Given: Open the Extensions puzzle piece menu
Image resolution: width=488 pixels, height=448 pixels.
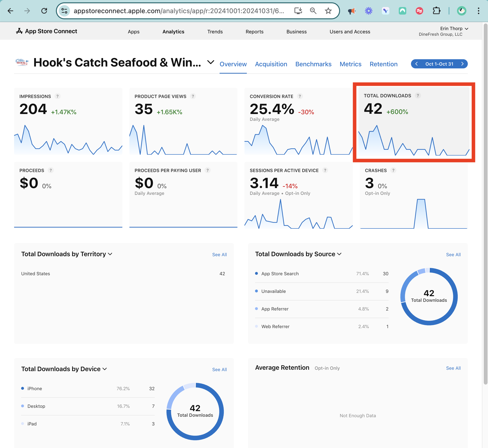Looking at the screenshot, I should [436, 11].
